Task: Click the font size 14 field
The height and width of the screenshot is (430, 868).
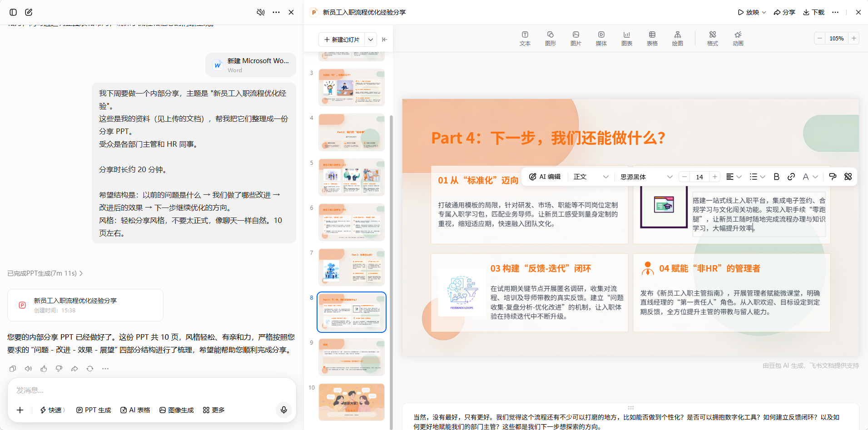Action: point(699,177)
